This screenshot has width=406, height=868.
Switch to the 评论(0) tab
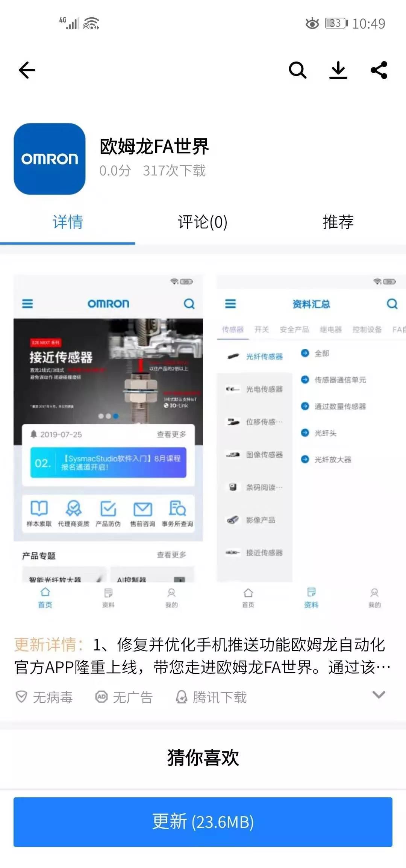[x=203, y=222]
